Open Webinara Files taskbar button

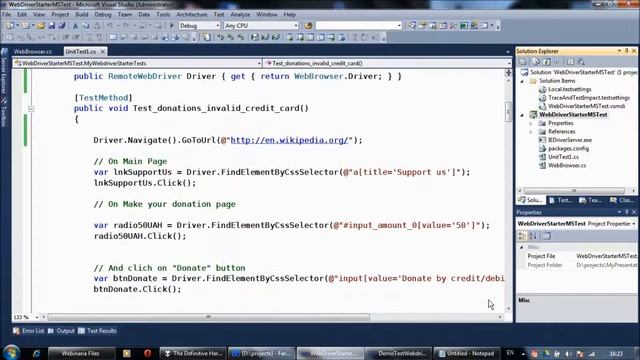coord(81,353)
